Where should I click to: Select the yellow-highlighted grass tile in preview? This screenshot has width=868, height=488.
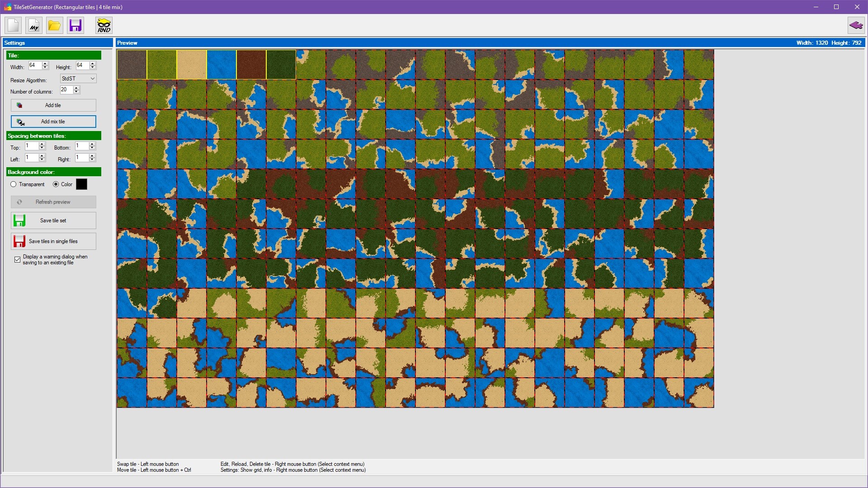click(x=161, y=64)
